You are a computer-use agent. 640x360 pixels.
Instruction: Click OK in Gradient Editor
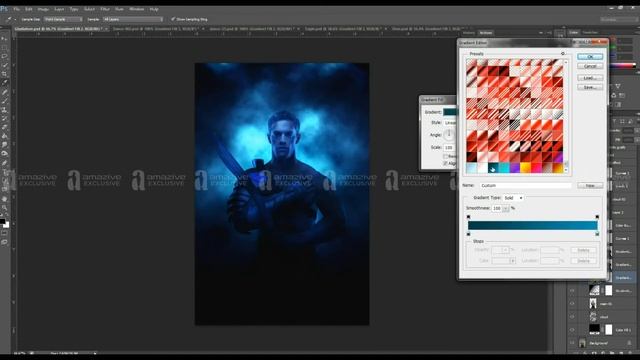click(x=590, y=57)
